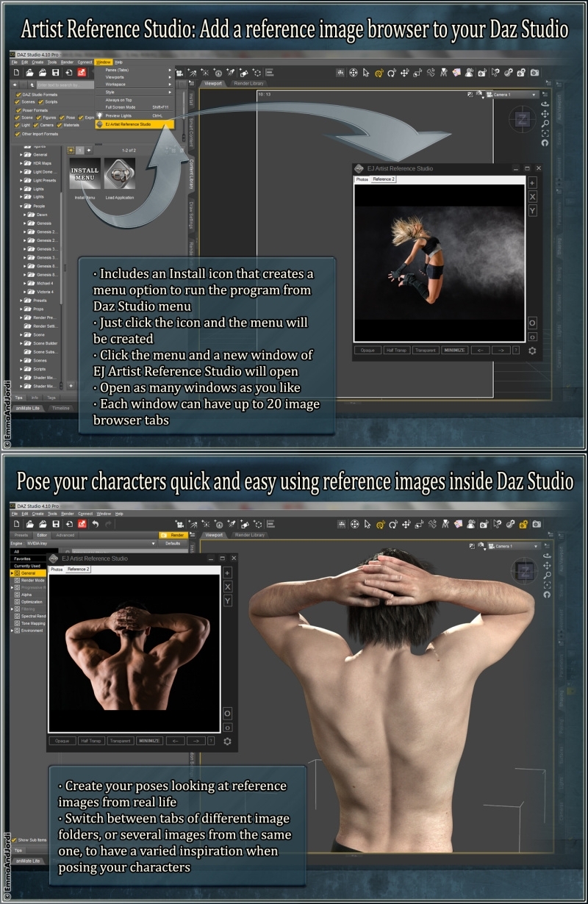Click yellow Render button

click(x=173, y=535)
